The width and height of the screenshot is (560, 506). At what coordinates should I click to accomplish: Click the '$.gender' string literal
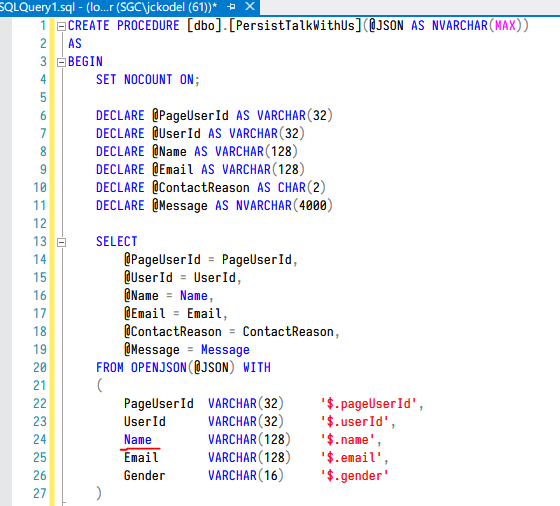(x=354, y=476)
